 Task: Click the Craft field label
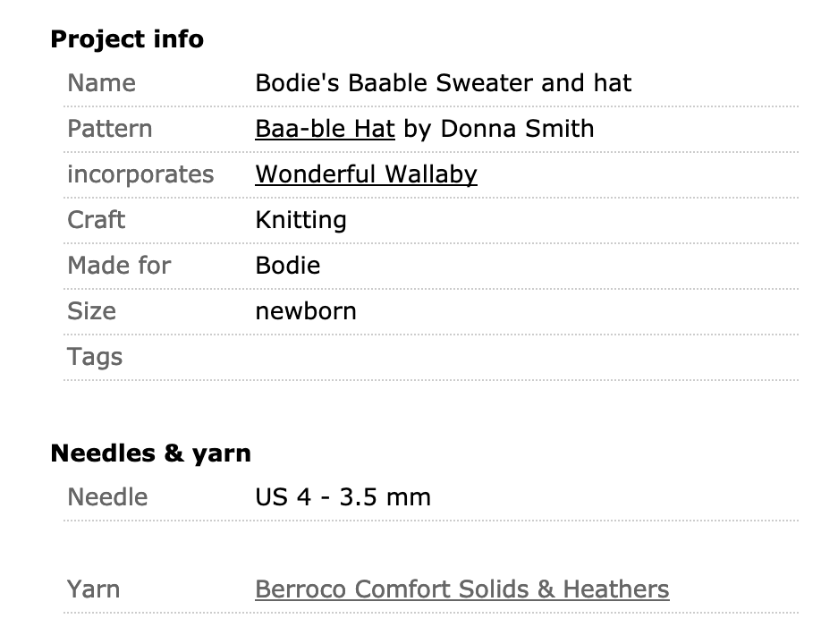[x=96, y=220]
